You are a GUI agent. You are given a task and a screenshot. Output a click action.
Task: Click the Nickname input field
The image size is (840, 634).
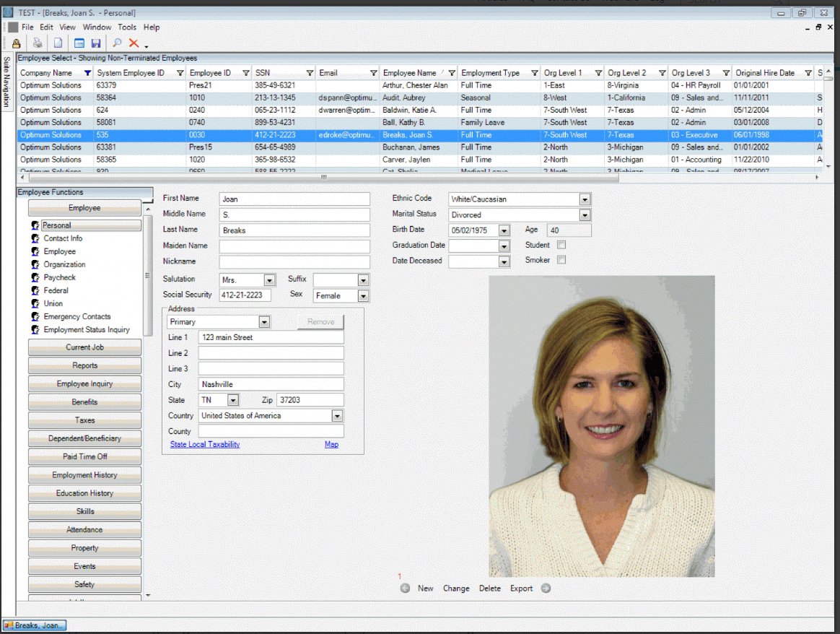click(294, 262)
